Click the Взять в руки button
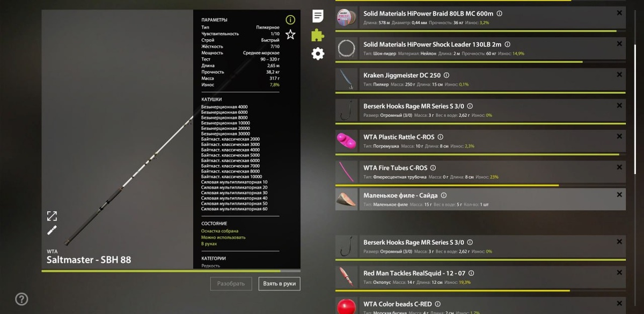The height and width of the screenshot is (314, 644). (x=279, y=283)
